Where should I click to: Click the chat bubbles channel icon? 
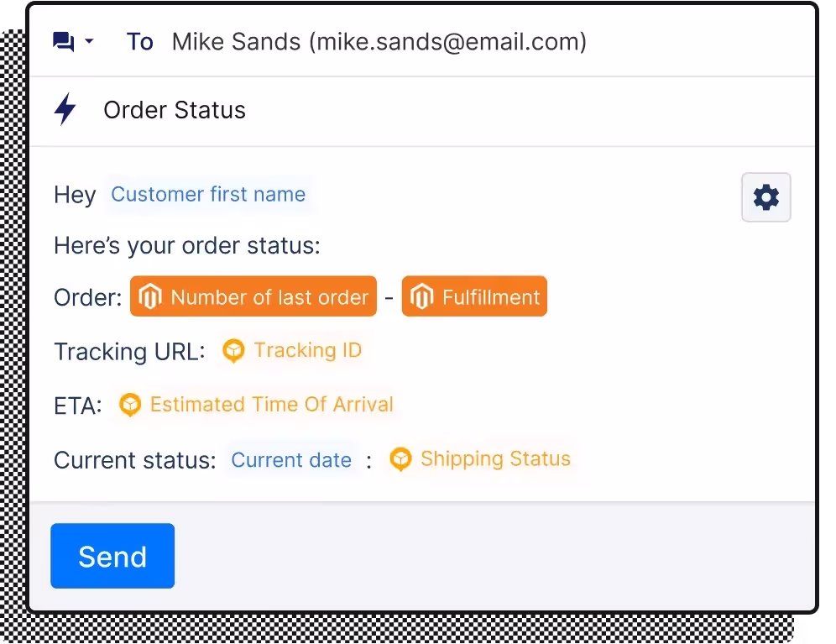(x=64, y=42)
